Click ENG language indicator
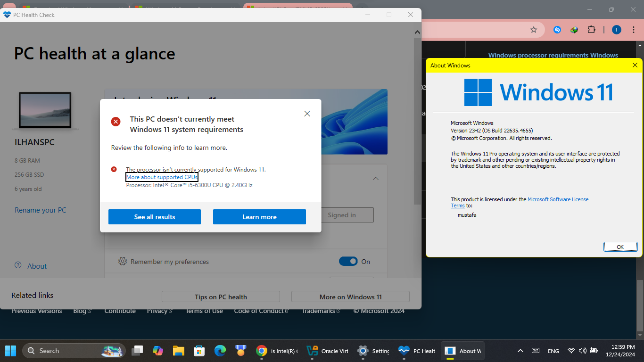The image size is (644, 362). [x=553, y=351]
